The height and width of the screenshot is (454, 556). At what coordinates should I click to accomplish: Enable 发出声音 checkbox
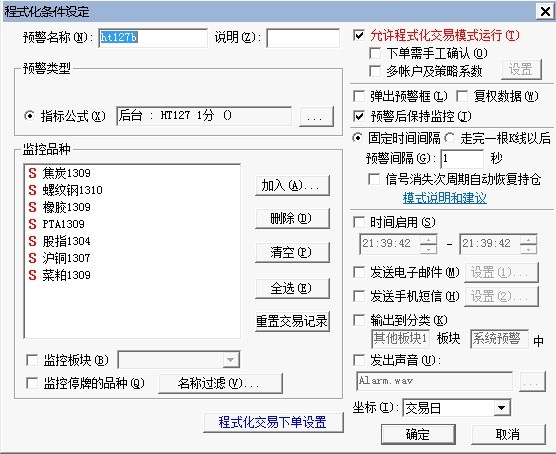[x=359, y=360]
